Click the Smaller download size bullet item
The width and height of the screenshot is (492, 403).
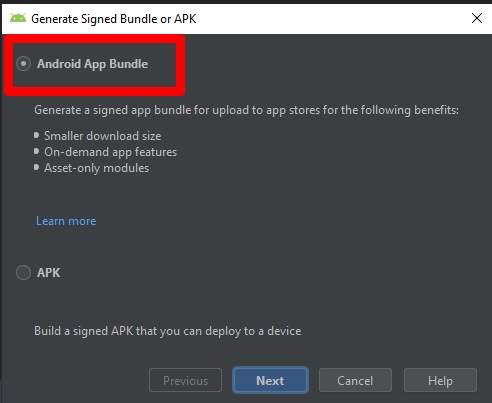pyautogui.click(x=103, y=136)
